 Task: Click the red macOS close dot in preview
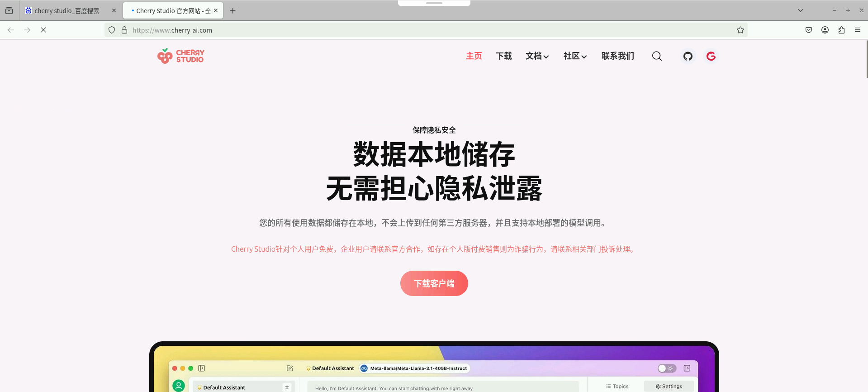pyautogui.click(x=175, y=368)
